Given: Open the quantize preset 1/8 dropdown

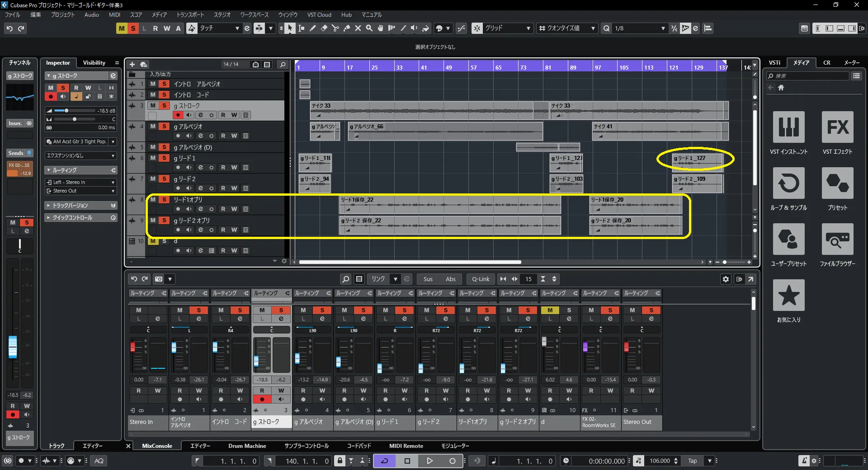Looking at the screenshot, I should pyautogui.click(x=663, y=28).
